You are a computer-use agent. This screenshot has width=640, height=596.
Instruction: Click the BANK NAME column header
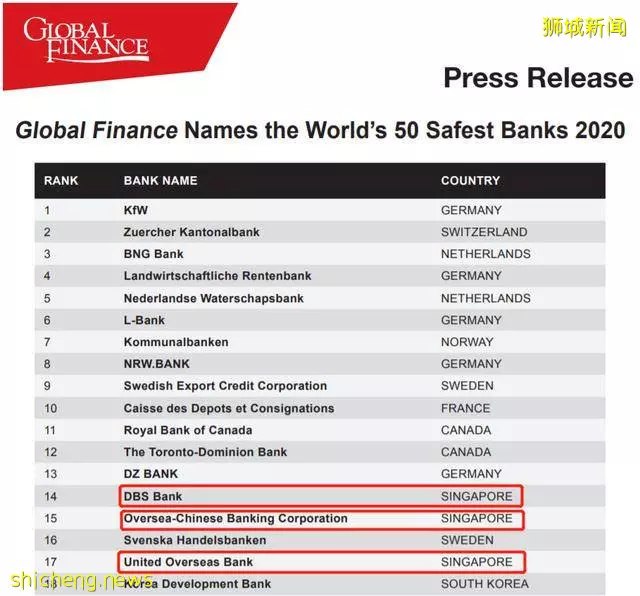tap(160, 180)
